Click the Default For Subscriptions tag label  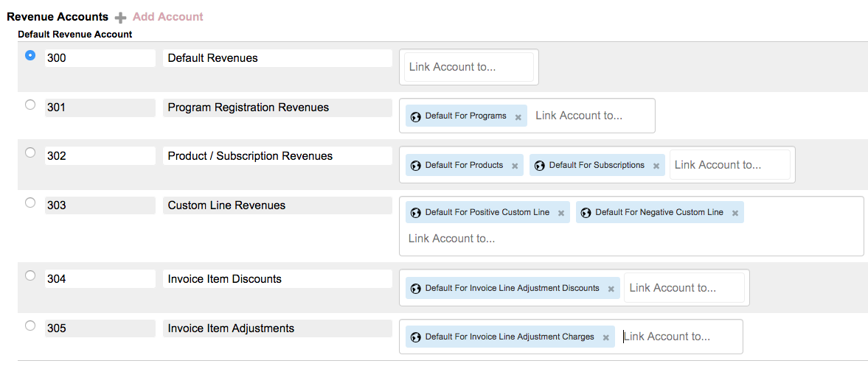(596, 165)
